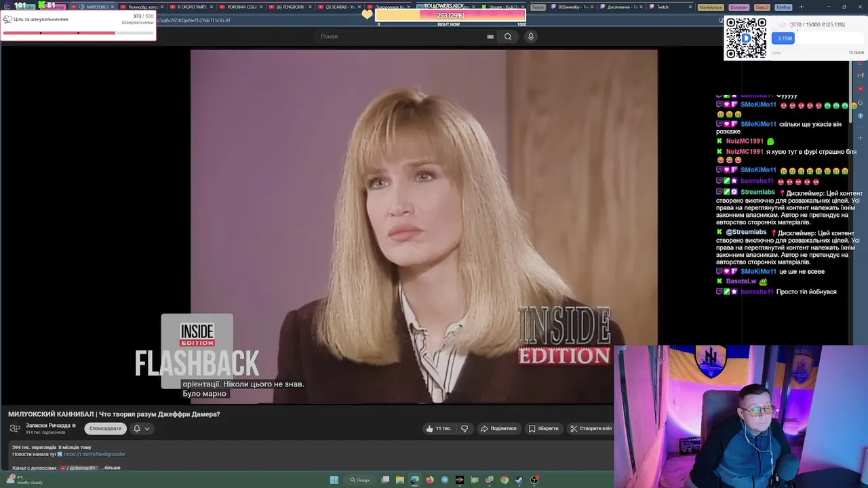Screen dimensions: 868x488
Task: Expand description with ...більше
Action: click(112, 468)
